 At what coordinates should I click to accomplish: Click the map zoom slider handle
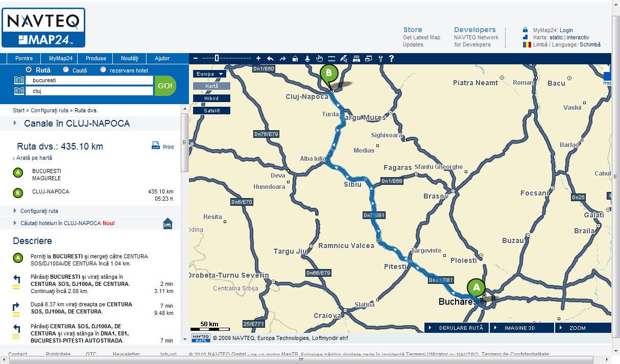click(217, 59)
